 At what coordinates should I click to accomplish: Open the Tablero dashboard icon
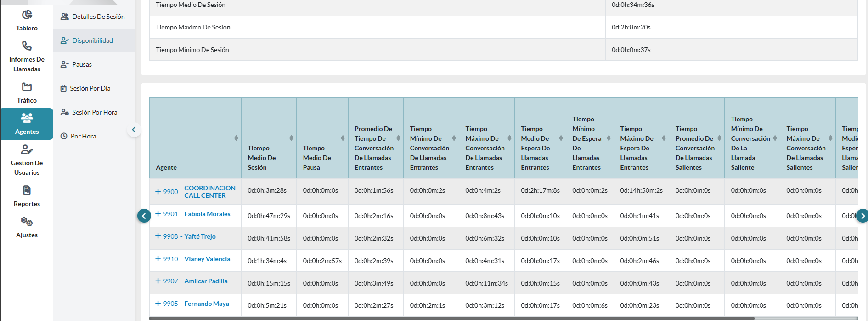(x=27, y=15)
